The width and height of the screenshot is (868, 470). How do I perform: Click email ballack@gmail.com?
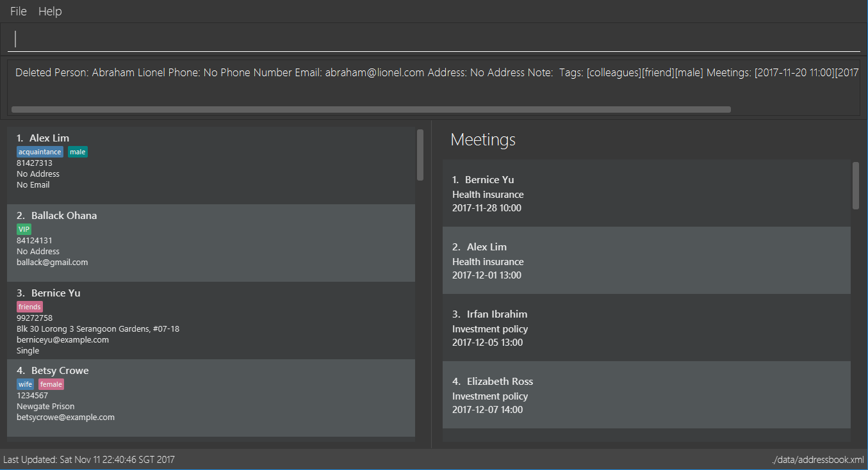pyautogui.click(x=53, y=263)
